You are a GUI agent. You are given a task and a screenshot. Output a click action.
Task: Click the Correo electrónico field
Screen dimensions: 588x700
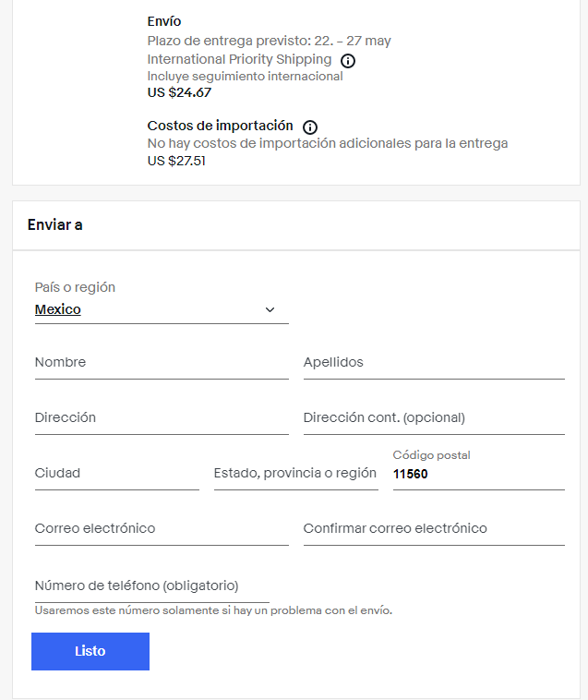[x=161, y=529]
